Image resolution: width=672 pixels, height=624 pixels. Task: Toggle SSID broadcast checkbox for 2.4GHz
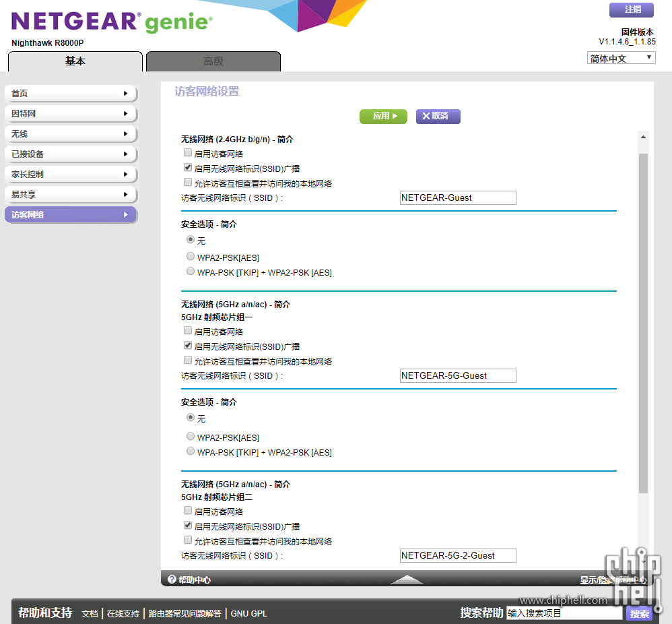coord(188,167)
